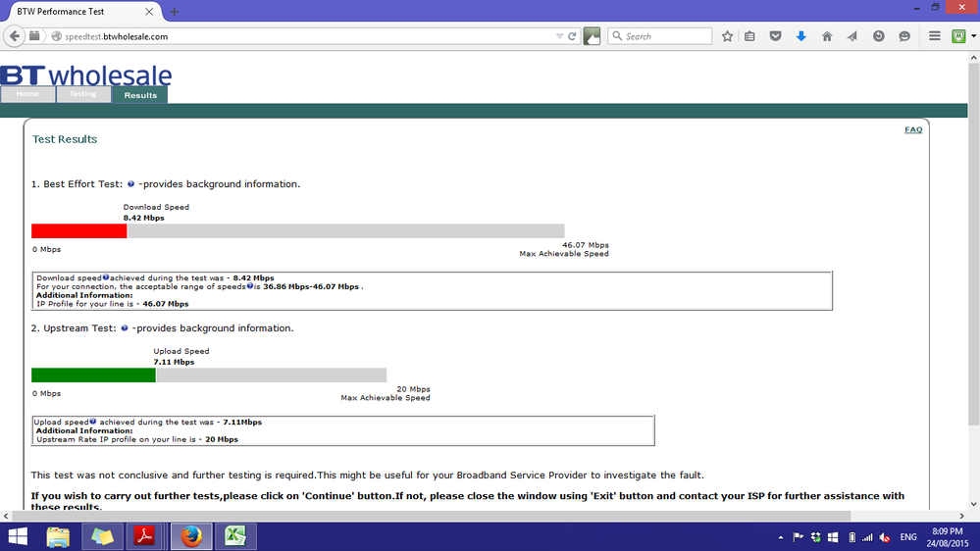This screenshot has height=551, width=980.
Task: Bookmark this page with the star icon
Action: [x=727, y=36]
